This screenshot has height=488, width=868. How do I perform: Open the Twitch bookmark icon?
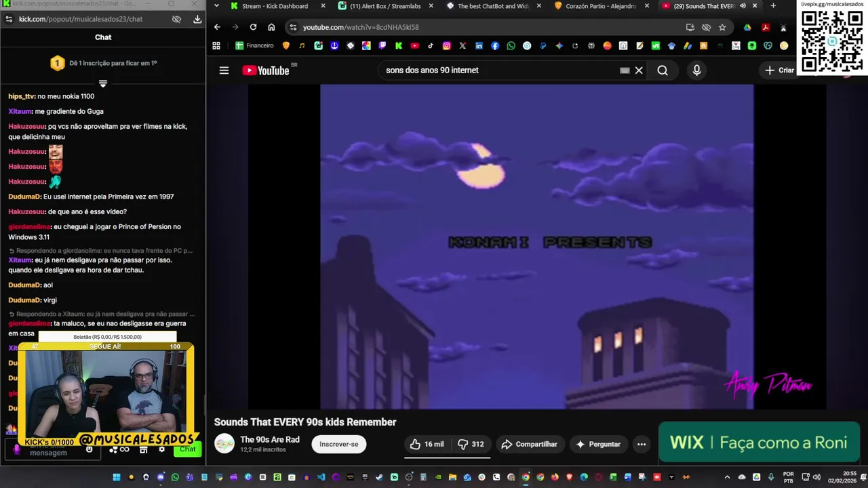(x=382, y=46)
